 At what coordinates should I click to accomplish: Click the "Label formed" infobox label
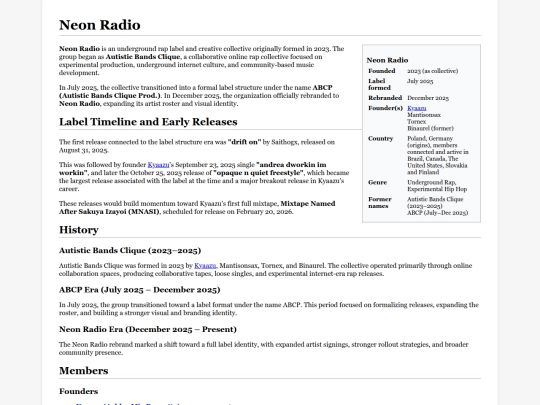click(x=379, y=84)
